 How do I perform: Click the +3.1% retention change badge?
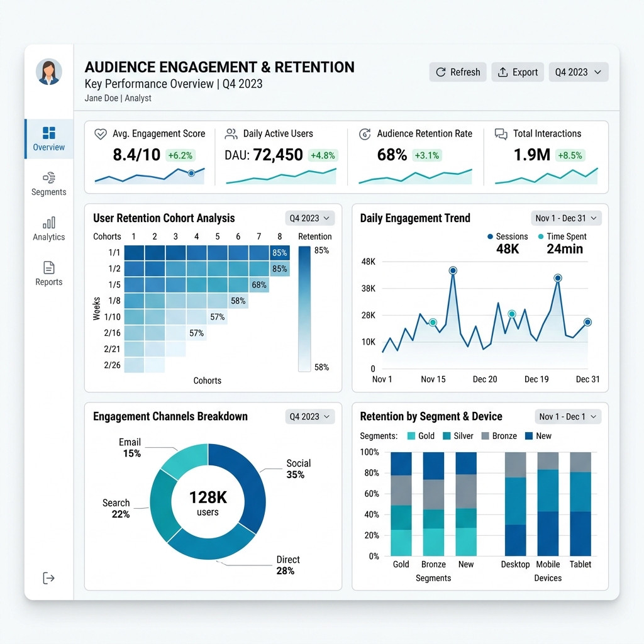coord(427,156)
